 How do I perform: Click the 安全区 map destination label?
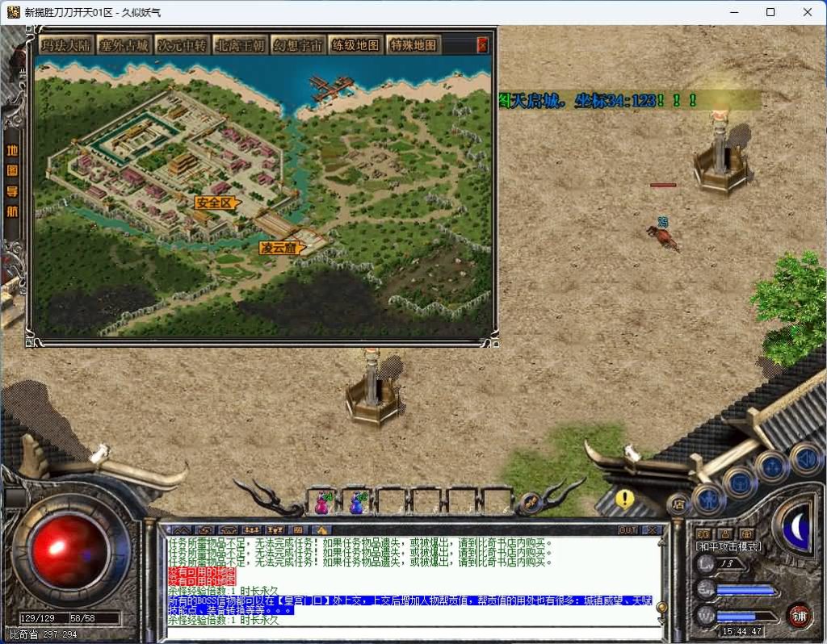pyautogui.click(x=216, y=203)
